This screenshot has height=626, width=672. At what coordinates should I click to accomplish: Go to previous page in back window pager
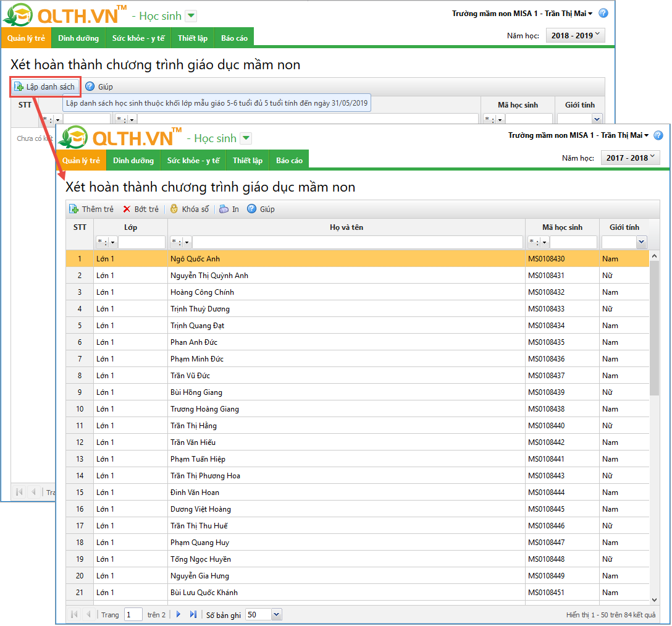tap(34, 493)
